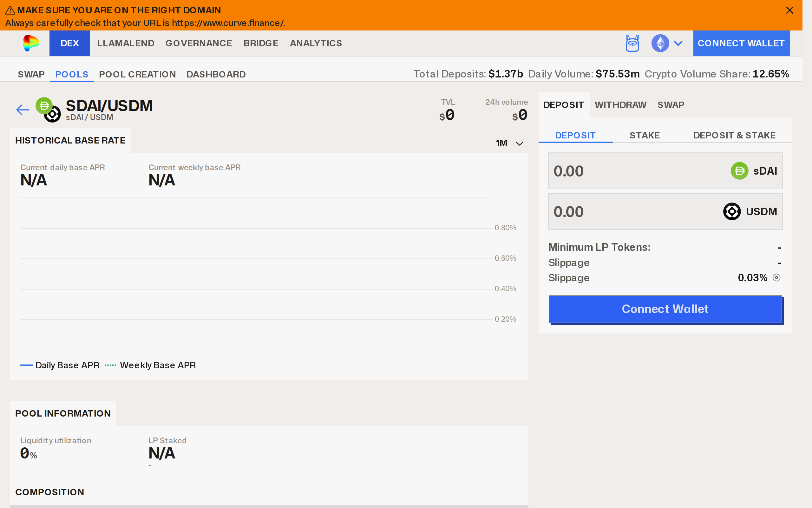Click the blue Connect Wallet form button

coord(665,309)
